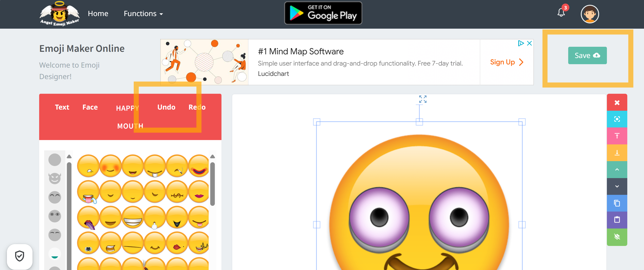The image size is (644, 270).
Task: Click the green Save button
Action: [587, 55]
